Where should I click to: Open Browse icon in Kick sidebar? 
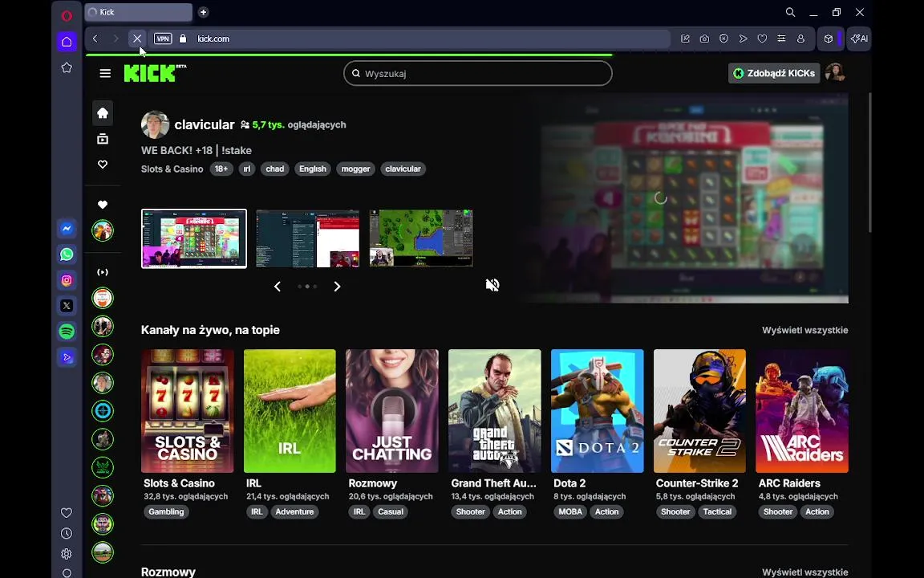tap(103, 139)
